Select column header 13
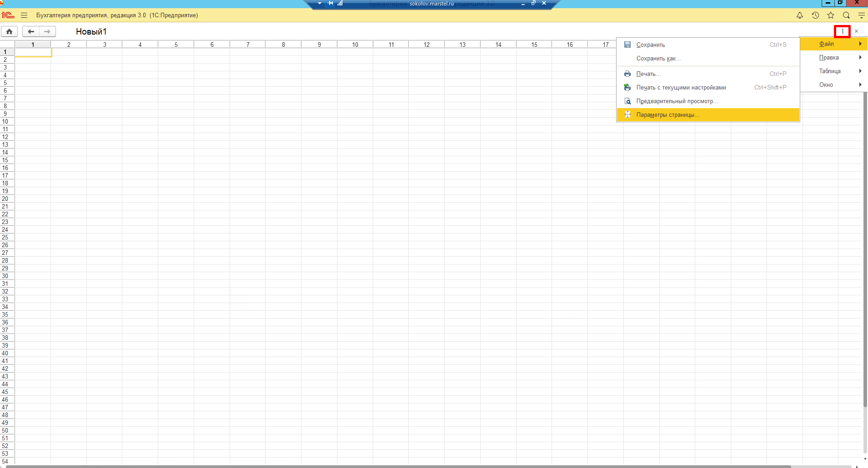The image size is (868, 468). click(x=462, y=45)
